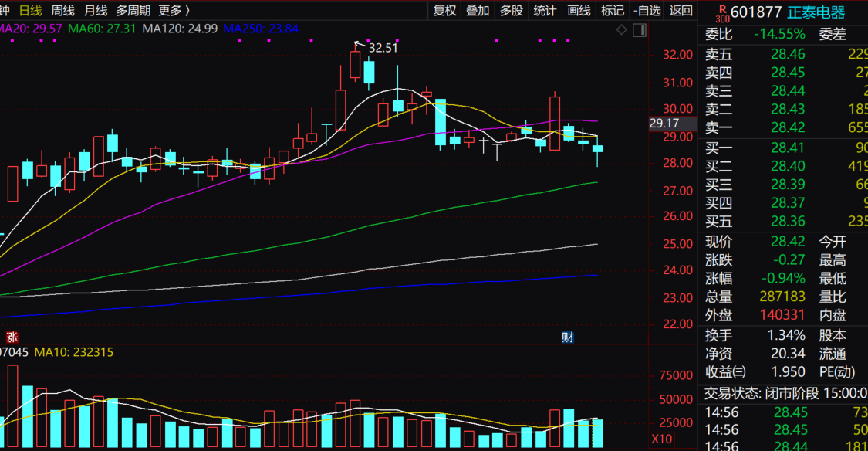Click the 标记 mark button
The width and height of the screenshot is (868, 451).
point(613,10)
